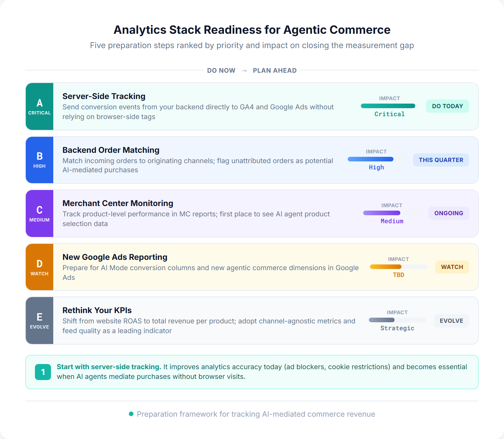Click the purple "C MEDIUM" priority badge
Image resolution: width=504 pixels, height=439 pixels.
click(39, 213)
